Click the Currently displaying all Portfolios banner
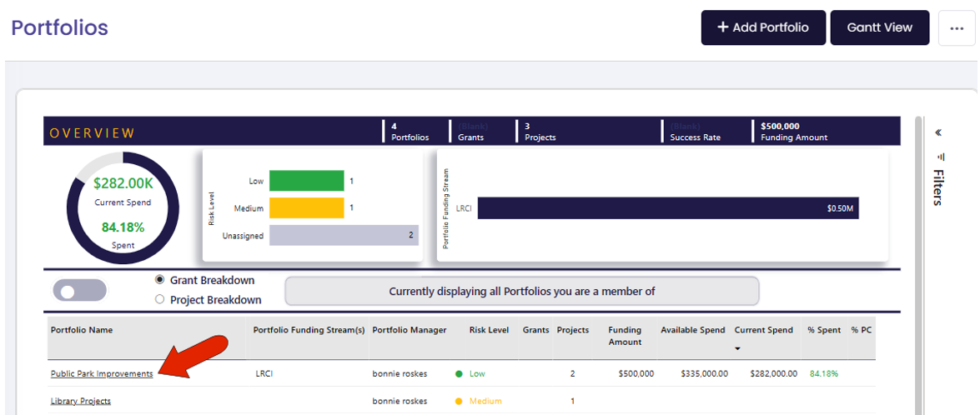This screenshot has width=980, height=415. tap(522, 291)
